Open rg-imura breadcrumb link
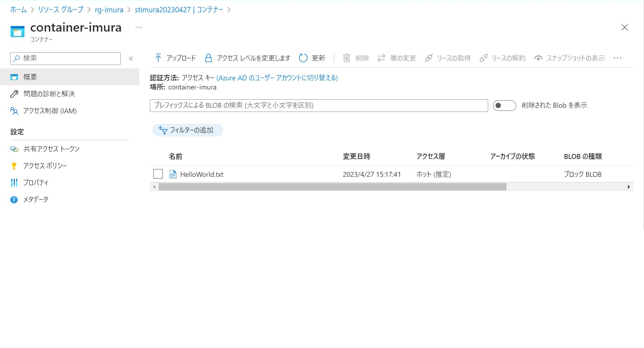Screen dimensions: 644x348 109,9
